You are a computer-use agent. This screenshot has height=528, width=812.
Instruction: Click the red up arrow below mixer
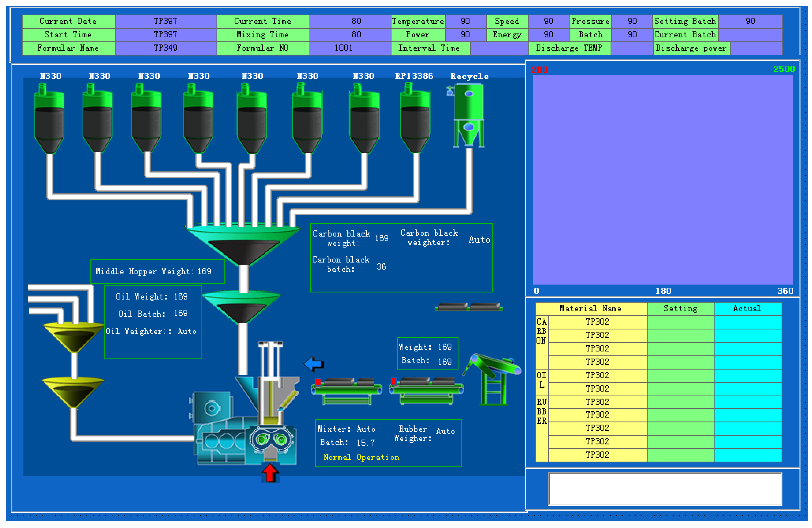coord(270,474)
